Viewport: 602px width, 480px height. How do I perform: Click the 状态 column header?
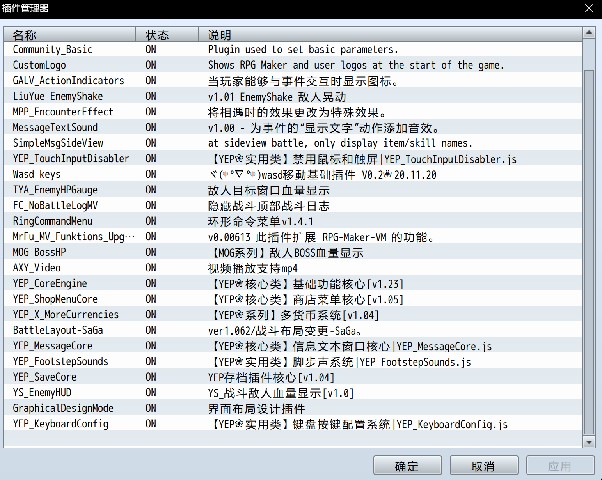[x=167, y=35]
